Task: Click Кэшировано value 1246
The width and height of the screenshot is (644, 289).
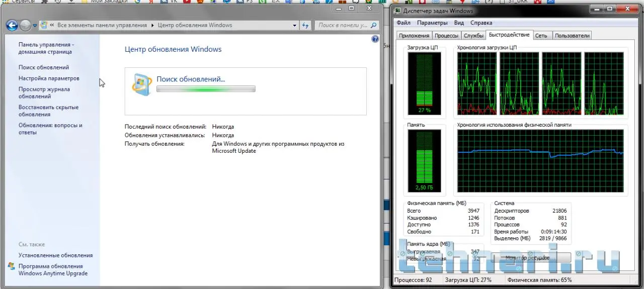Action: tap(473, 218)
